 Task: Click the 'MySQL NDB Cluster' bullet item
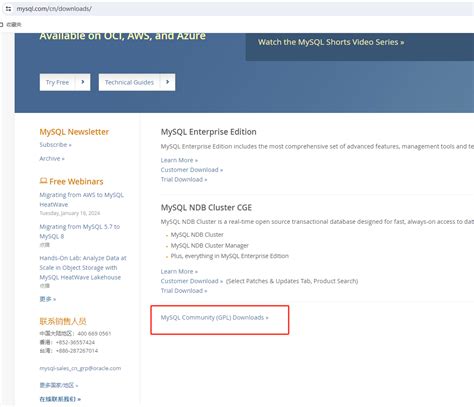pos(197,235)
